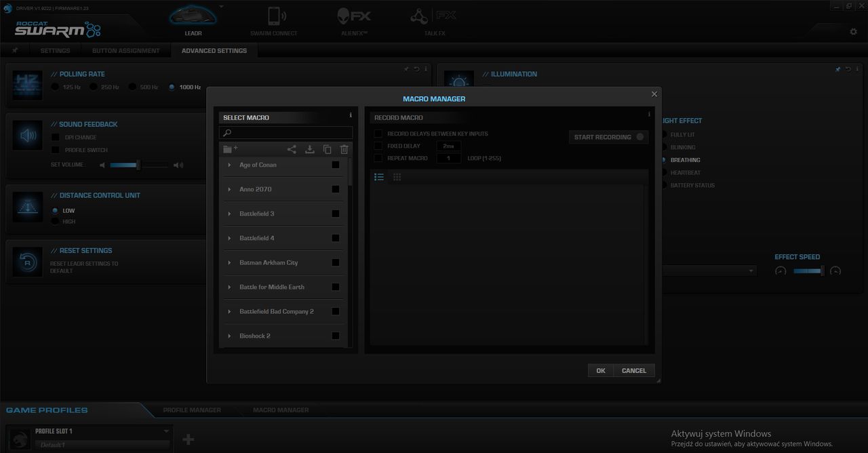Click the Repeat Macro loop count field

point(449,158)
